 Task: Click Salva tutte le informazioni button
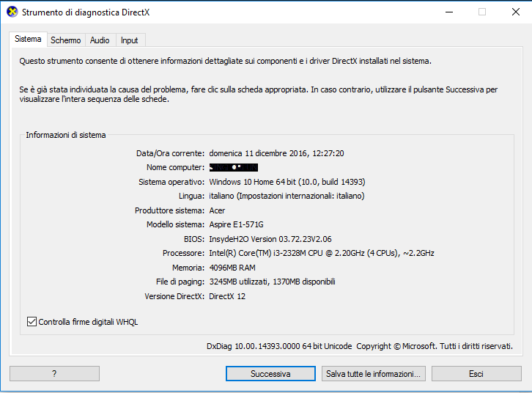(x=373, y=374)
